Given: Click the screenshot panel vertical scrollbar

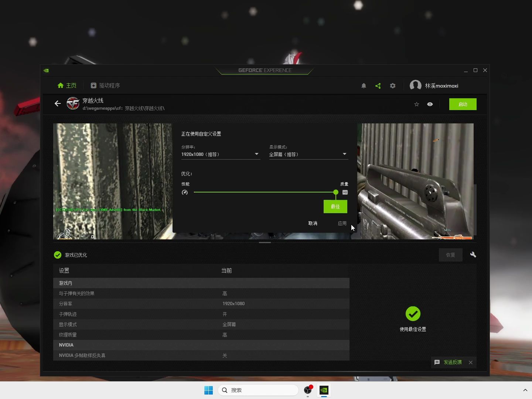Looking at the screenshot, I should (475, 209).
